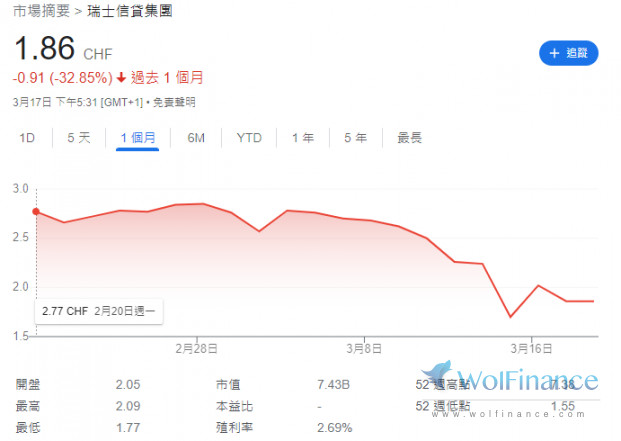Switch chart to YTD range
Image resolution: width=621 pixels, height=441 pixels.
[249, 138]
